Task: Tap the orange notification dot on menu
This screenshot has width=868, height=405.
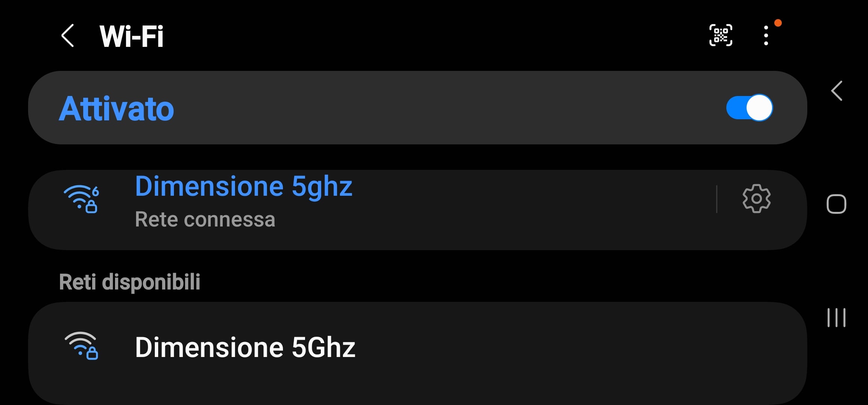Action: [x=778, y=23]
